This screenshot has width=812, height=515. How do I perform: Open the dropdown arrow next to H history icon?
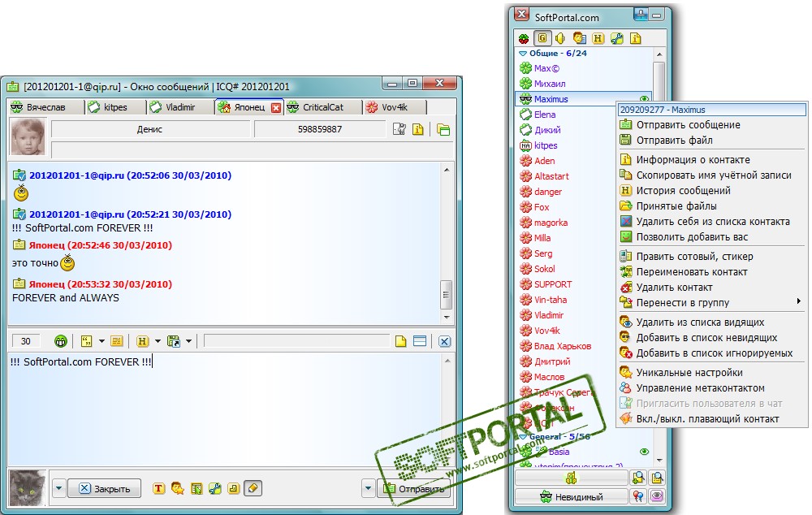click(x=158, y=341)
